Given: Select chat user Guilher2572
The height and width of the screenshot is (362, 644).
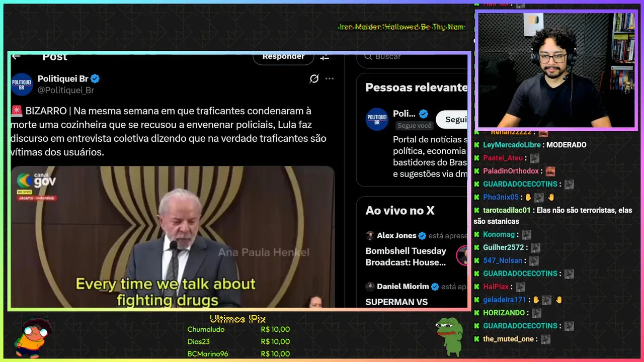Looking at the screenshot, I should point(504,247).
